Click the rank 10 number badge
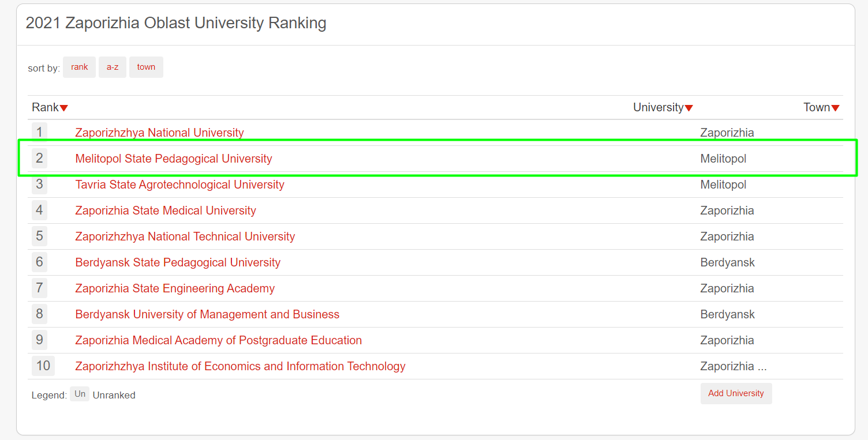The width and height of the screenshot is (868, 440). 43,366
